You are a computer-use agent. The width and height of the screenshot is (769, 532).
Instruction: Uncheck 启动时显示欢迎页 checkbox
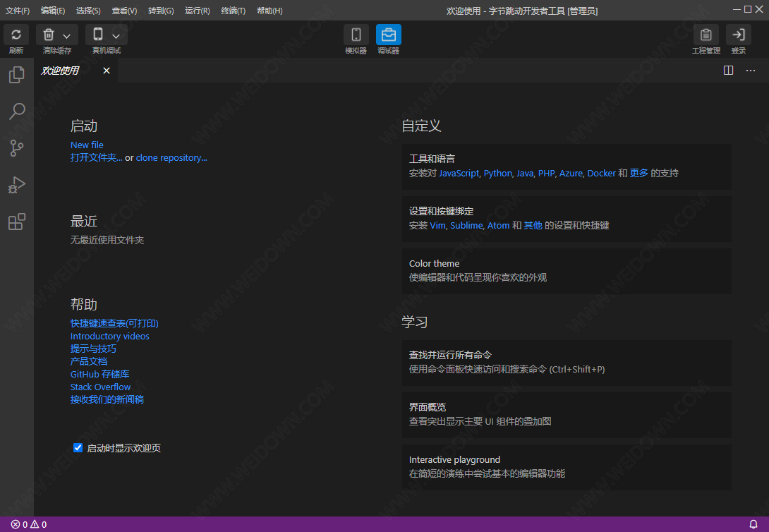pos(78,447)
